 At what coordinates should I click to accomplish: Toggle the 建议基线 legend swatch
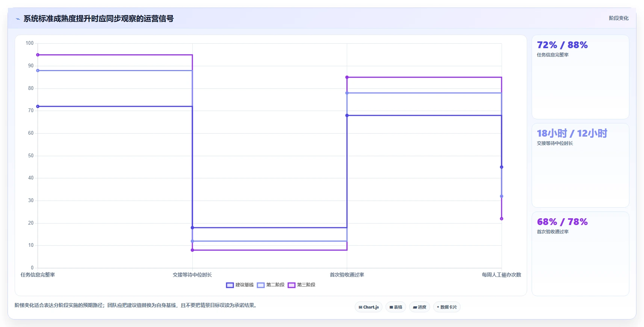click(x=230, y=285)
